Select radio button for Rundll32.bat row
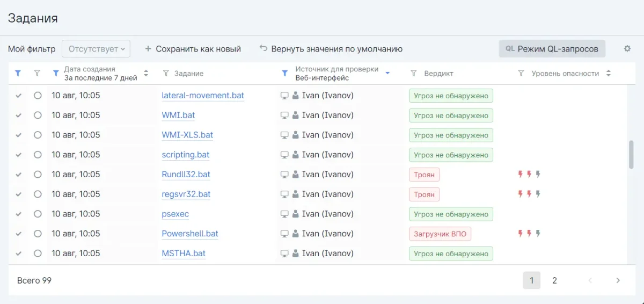 (38, 175)
